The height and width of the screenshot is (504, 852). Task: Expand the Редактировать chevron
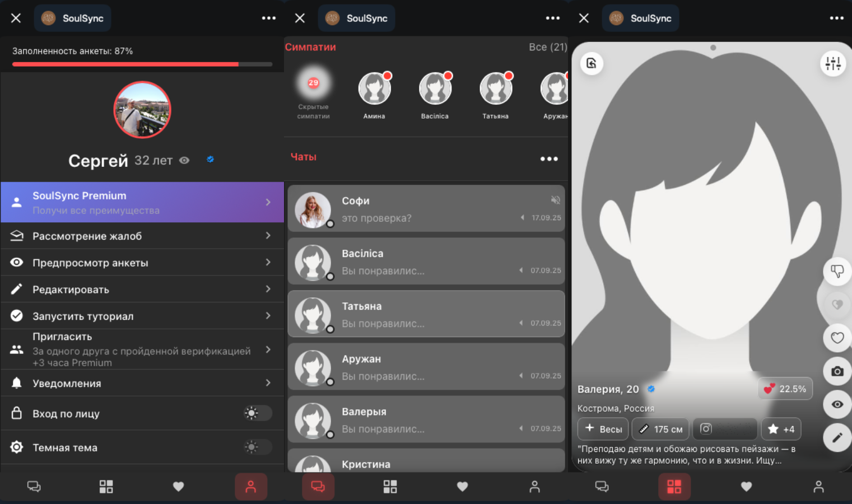click(x=268, y=289)
